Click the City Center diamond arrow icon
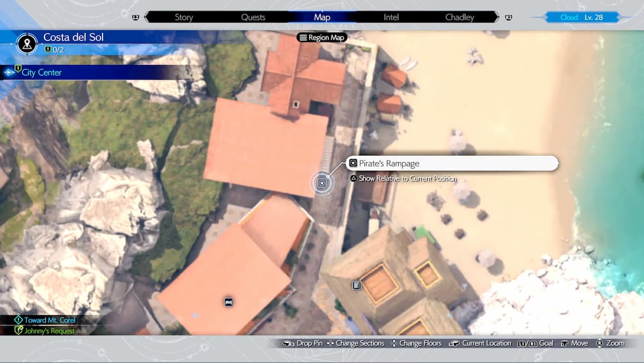The image size is (644, 363). (x=9, y=72)
